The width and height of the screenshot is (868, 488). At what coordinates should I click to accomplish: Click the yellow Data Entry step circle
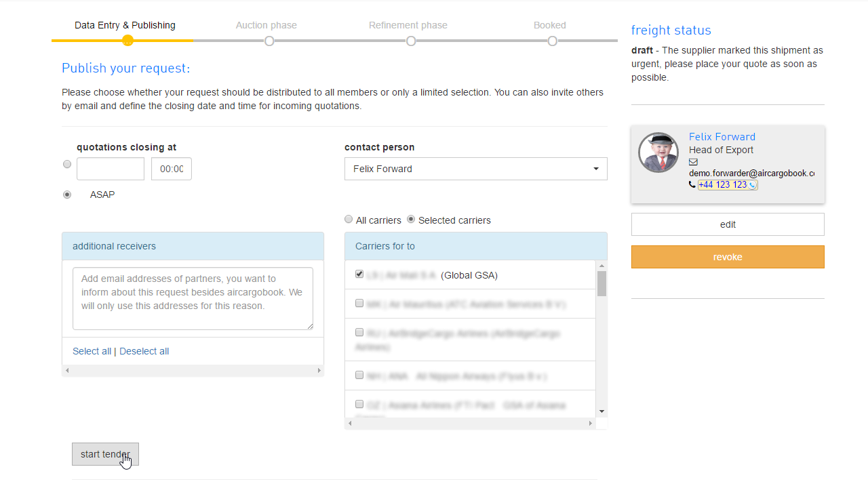[127, 41]
